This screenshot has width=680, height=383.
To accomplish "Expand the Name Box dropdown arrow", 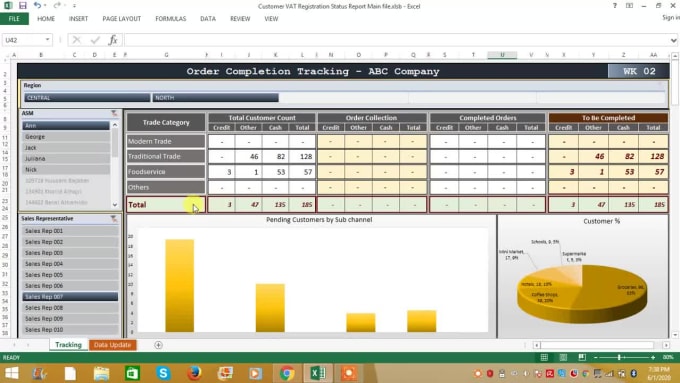I will pos(47,40).
